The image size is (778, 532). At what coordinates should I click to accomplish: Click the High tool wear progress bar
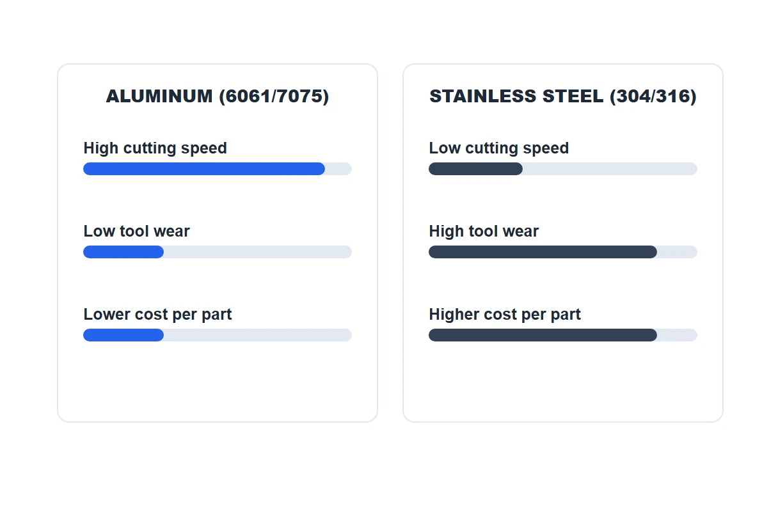click(563, 252)
